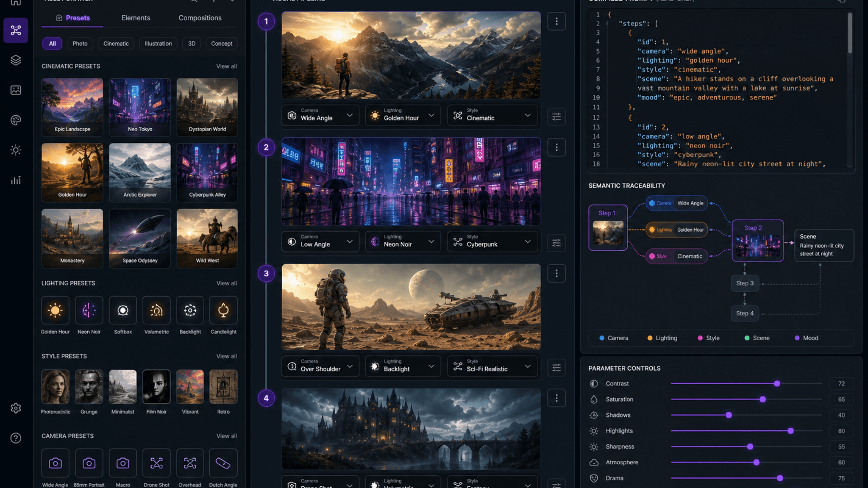
Task: Select the Backlight lighting preset icon
Action: click(190, 310)
